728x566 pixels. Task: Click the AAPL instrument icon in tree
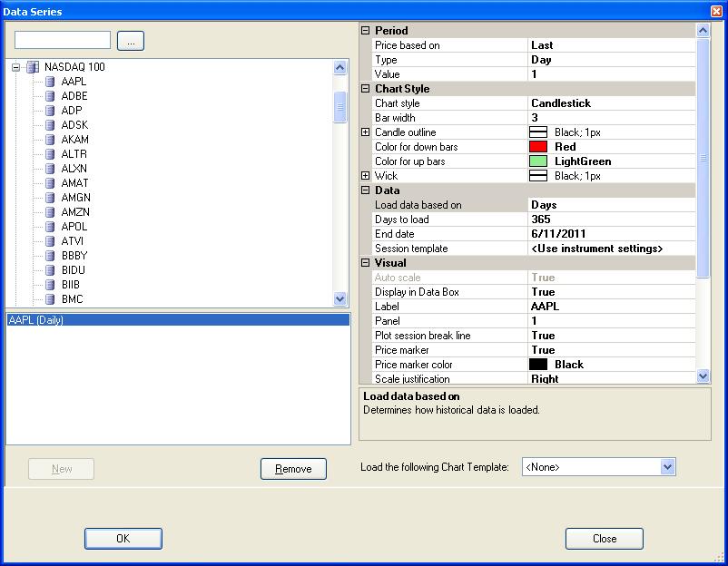pos(50,83)
